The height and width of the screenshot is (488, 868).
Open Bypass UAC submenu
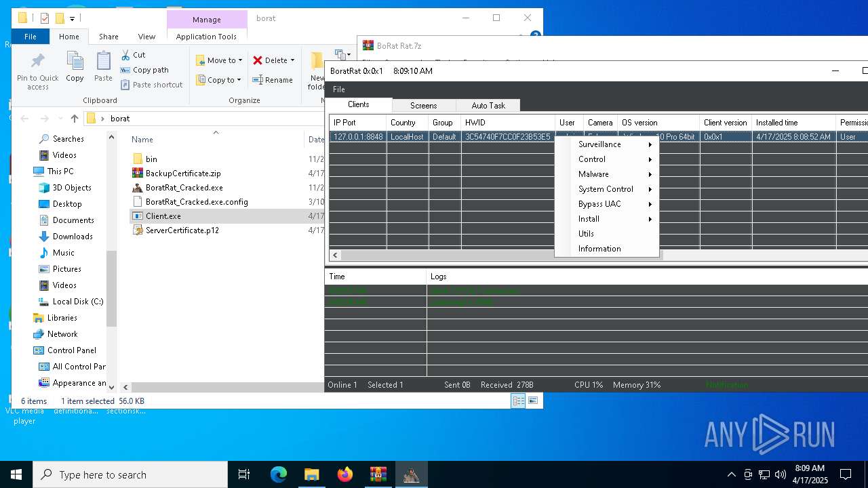[x=607, y=204]
